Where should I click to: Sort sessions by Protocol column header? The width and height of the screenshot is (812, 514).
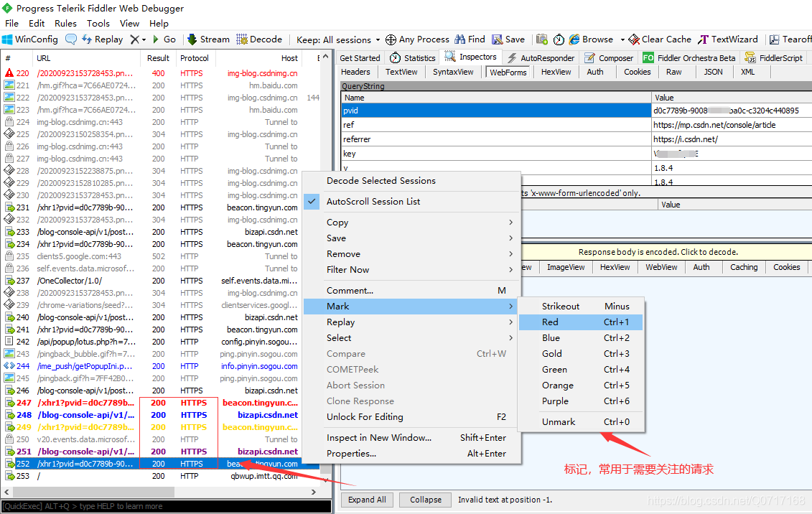[x=194, y=58]
